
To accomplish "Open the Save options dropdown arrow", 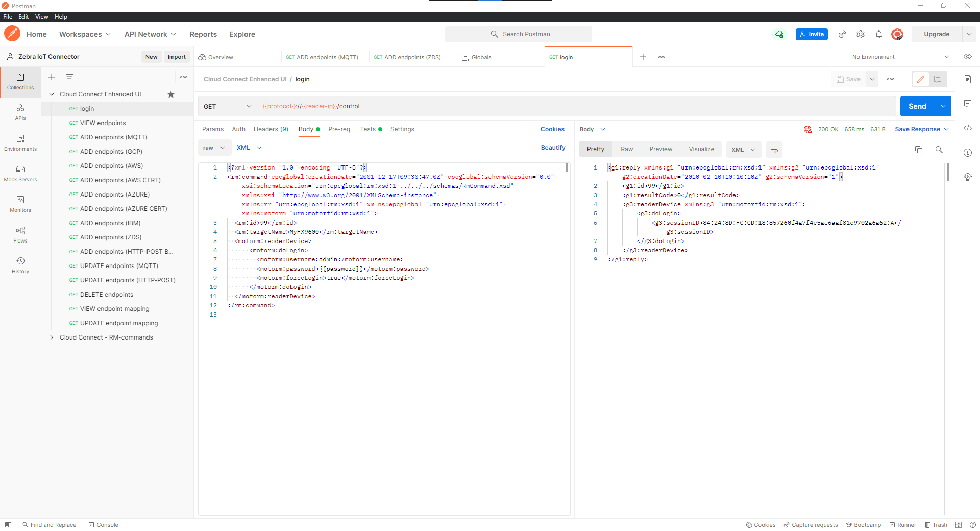I will point(872,79).
